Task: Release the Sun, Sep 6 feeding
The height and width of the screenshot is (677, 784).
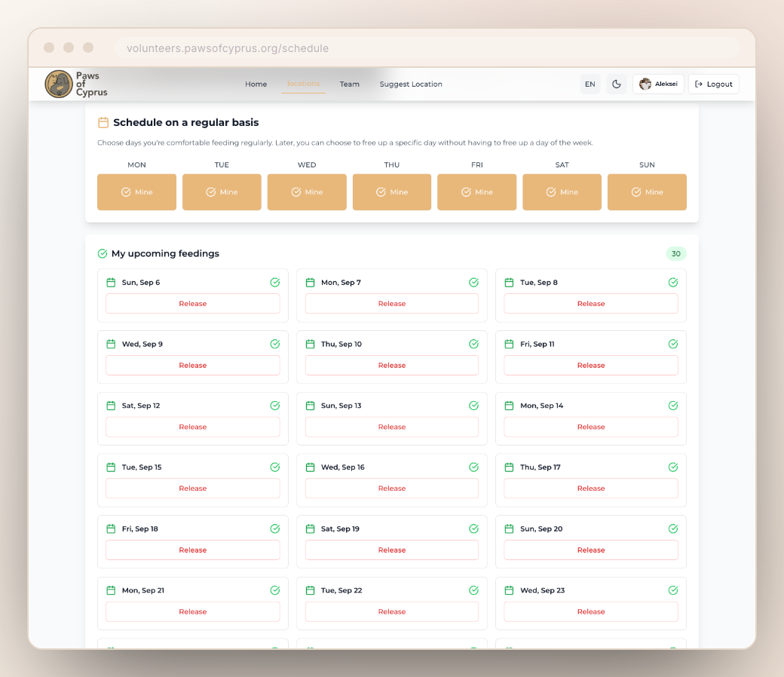Action: click(193, 304)
